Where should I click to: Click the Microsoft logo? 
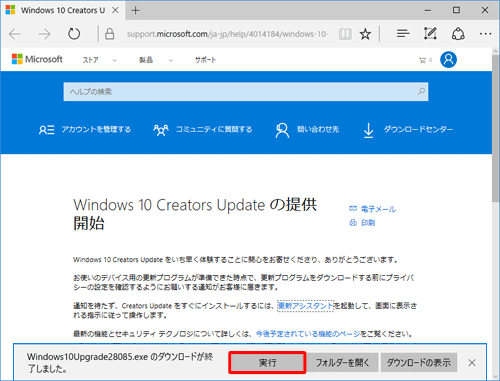coord(37,59)
